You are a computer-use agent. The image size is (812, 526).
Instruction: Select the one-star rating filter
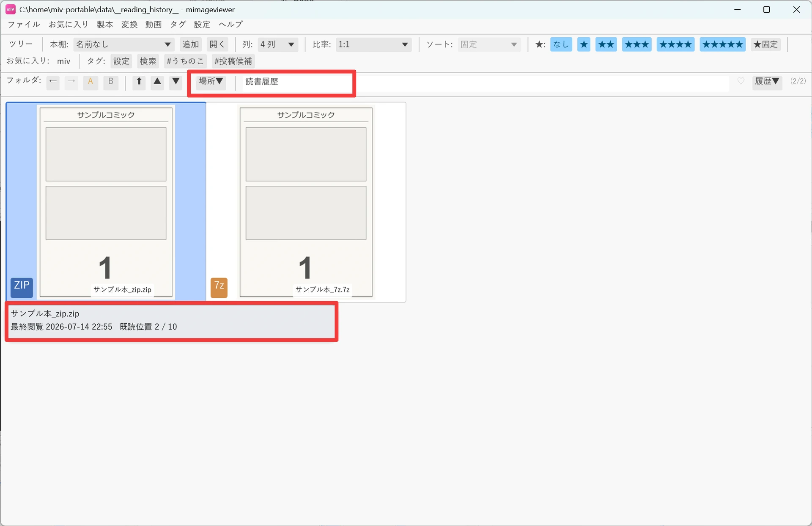584,44
